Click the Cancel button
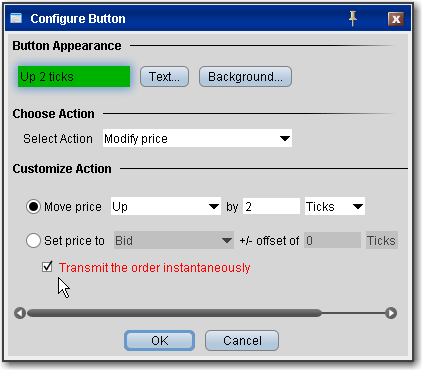Screen dimensions: 422x370 pos(242,340)
